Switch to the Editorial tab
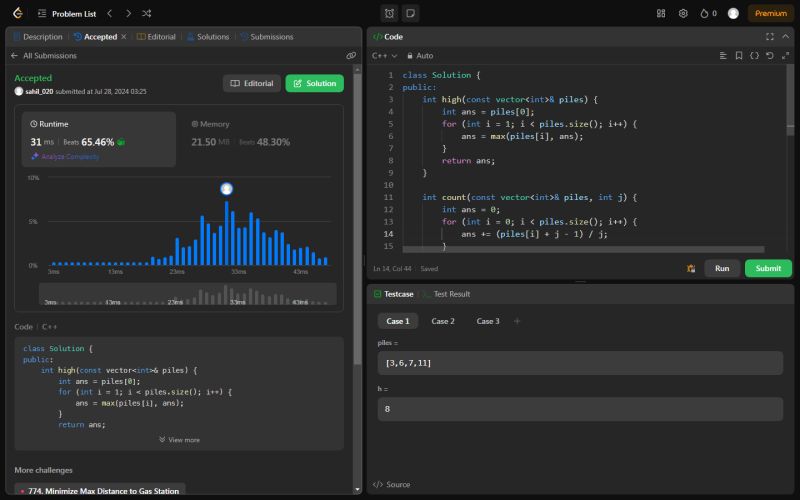This screenshot has height=500, width=800. pyautogui.click(x=156, y=37)
